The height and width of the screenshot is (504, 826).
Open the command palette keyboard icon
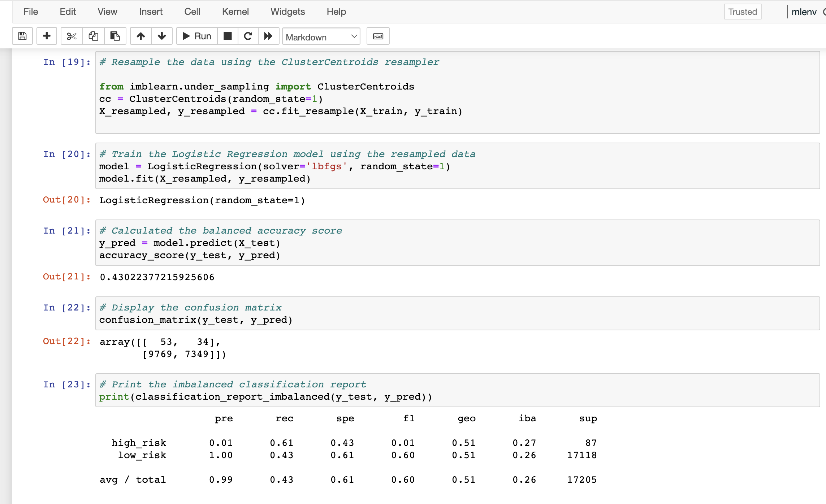[378, 36]
